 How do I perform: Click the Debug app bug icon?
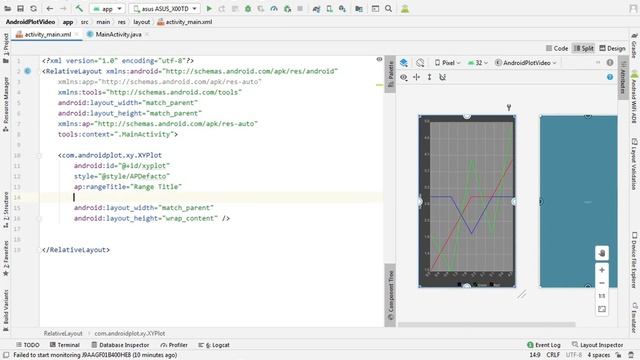[x=248, y=9]
